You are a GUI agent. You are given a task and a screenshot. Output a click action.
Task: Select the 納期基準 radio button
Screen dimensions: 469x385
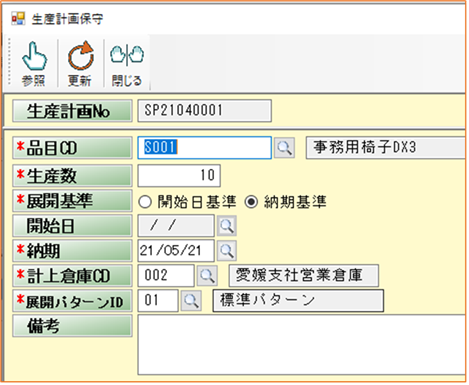pos(251,202)
